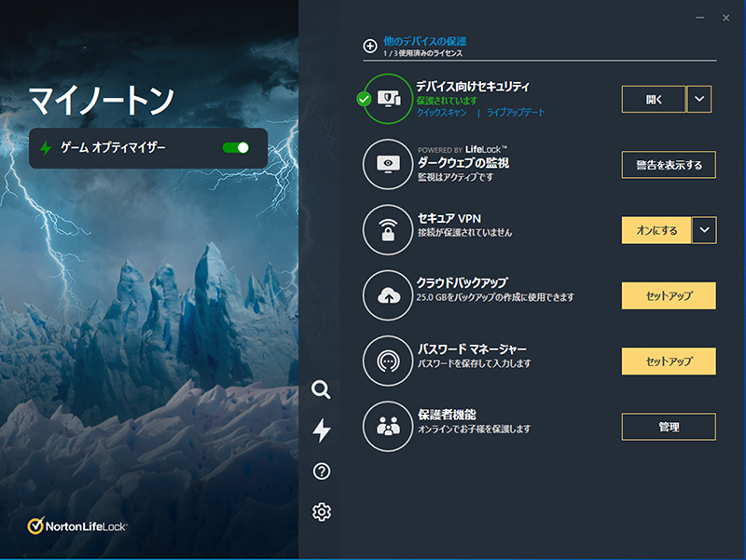This screenshot has width=746, height=560.
Task: Click the パスワード マネージャー title
Action: pyautogui.click(x=472, y=349)
